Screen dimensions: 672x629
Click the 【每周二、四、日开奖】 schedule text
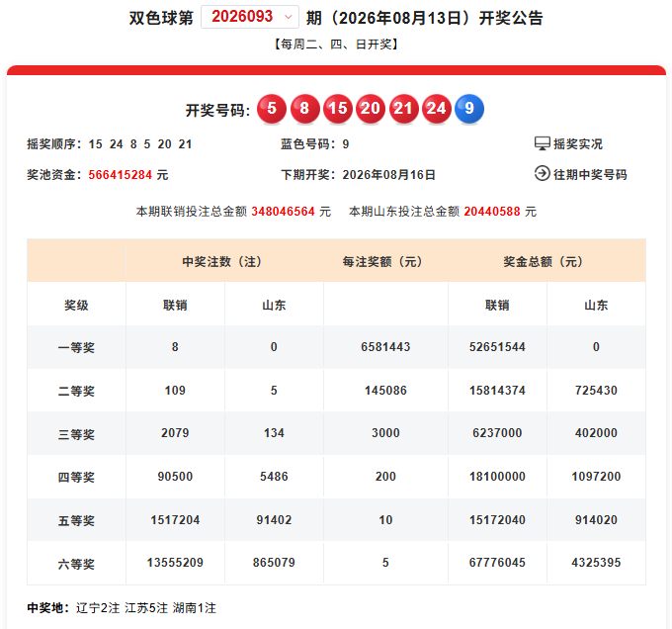[x=336, y=45]
